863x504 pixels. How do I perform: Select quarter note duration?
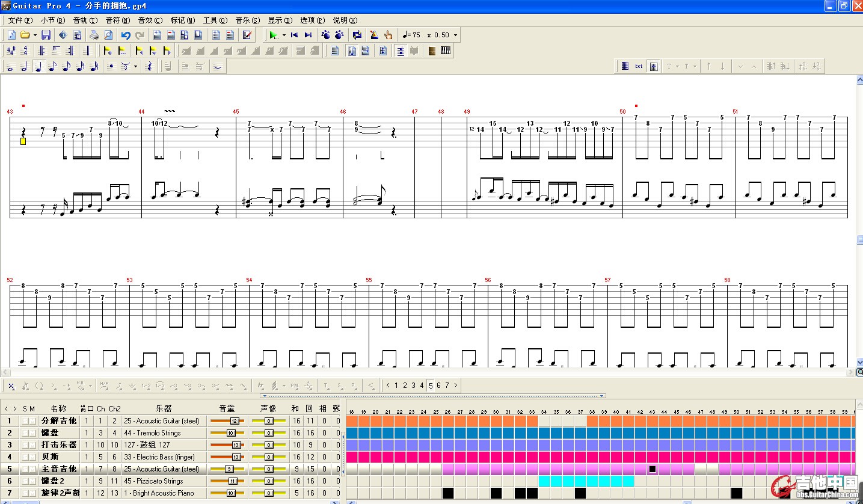pyautogui.click(x=38, y=67)
